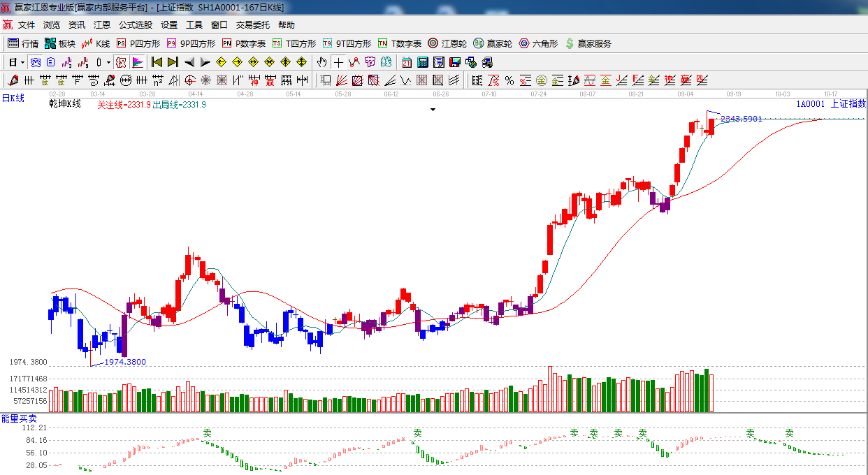Click the 日K线 label link
This screenshot has width=868, height=475.
coord(13,98)
